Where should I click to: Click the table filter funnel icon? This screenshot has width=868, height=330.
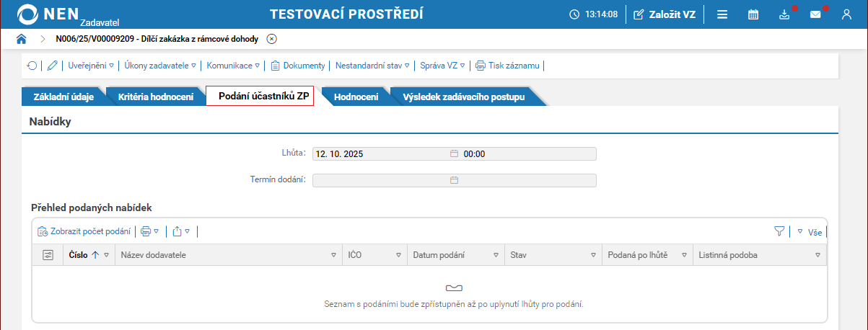point(779,231)
